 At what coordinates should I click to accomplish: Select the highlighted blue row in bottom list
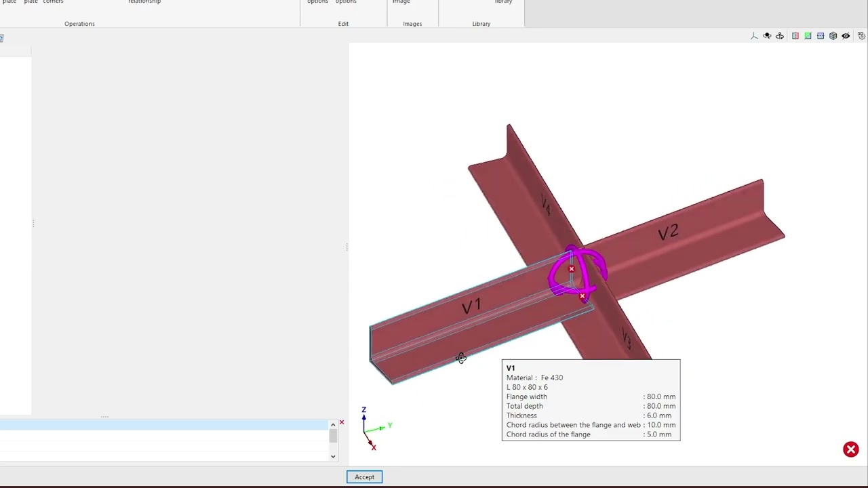163,425
